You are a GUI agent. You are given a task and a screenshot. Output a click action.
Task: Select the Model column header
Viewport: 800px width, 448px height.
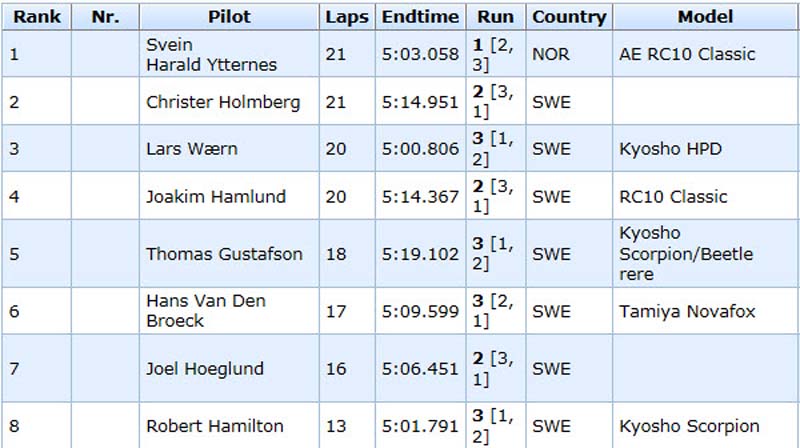(706, 17)
